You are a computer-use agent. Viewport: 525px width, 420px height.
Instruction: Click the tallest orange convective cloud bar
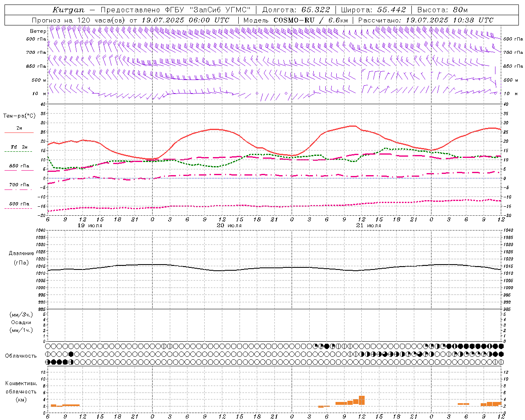(x=362, y=400)
